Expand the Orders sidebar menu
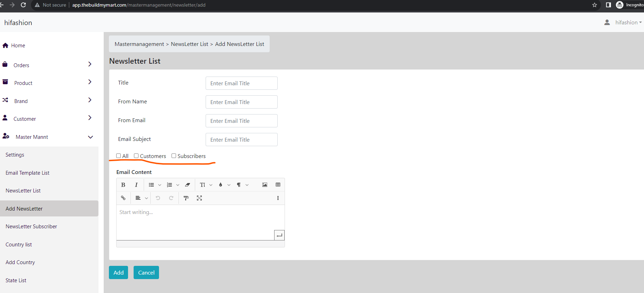Viewport: 644px width, 293px height. tap(90, 64)
